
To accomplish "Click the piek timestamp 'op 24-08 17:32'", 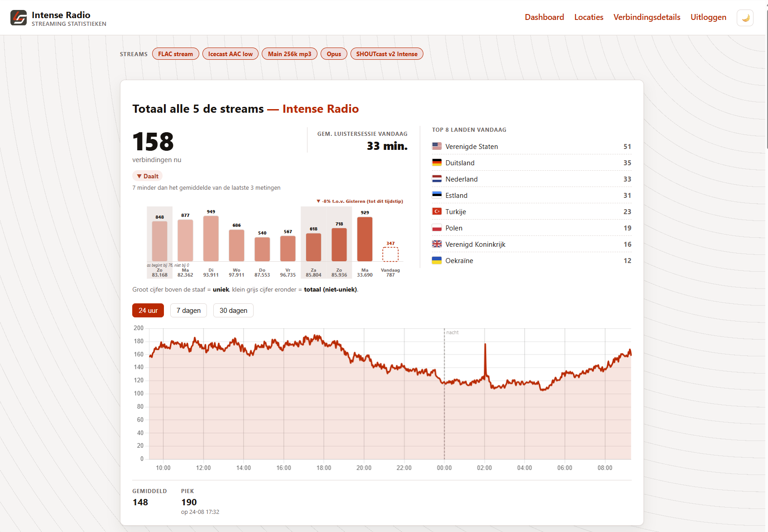I will pos(200,512).
